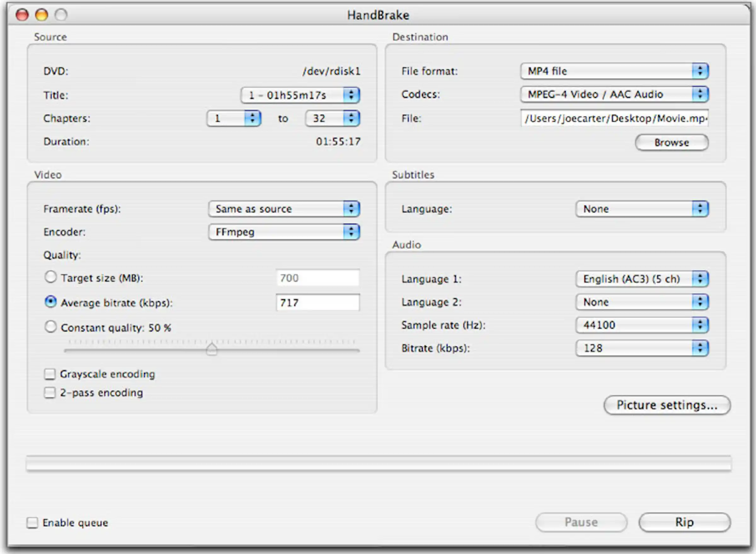Image resolution: width=756 pixels, height=554 pixels.
Task: Select the Constant quality option
Action: 51,327
